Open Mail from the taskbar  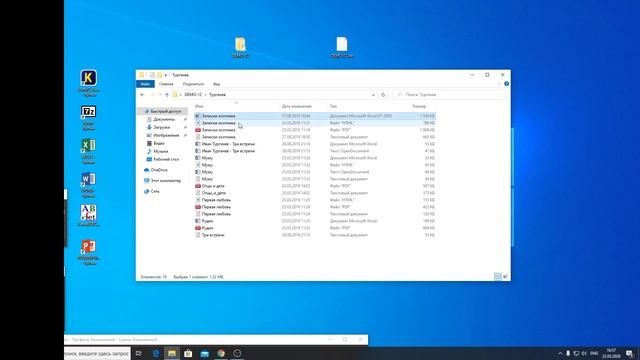click(x=204, y=353)
